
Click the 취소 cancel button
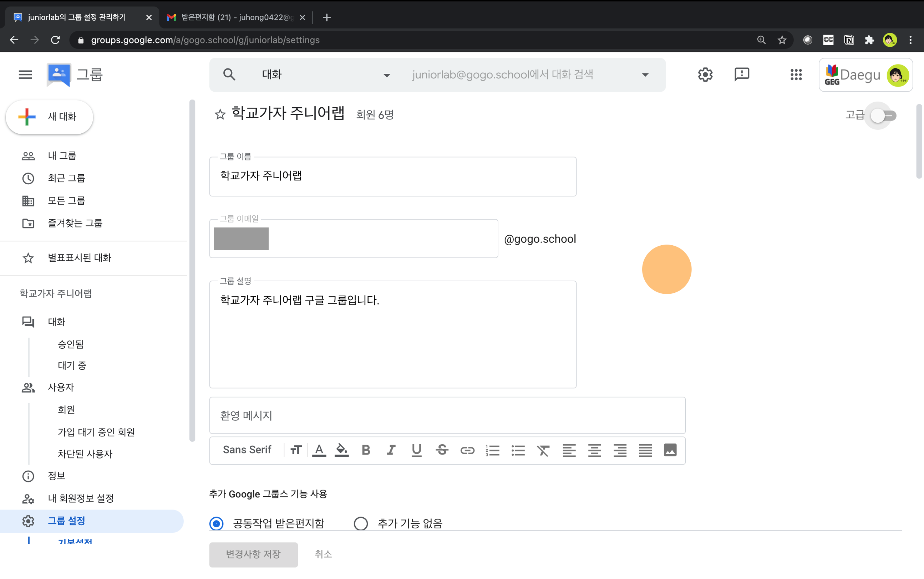point(323,554)
